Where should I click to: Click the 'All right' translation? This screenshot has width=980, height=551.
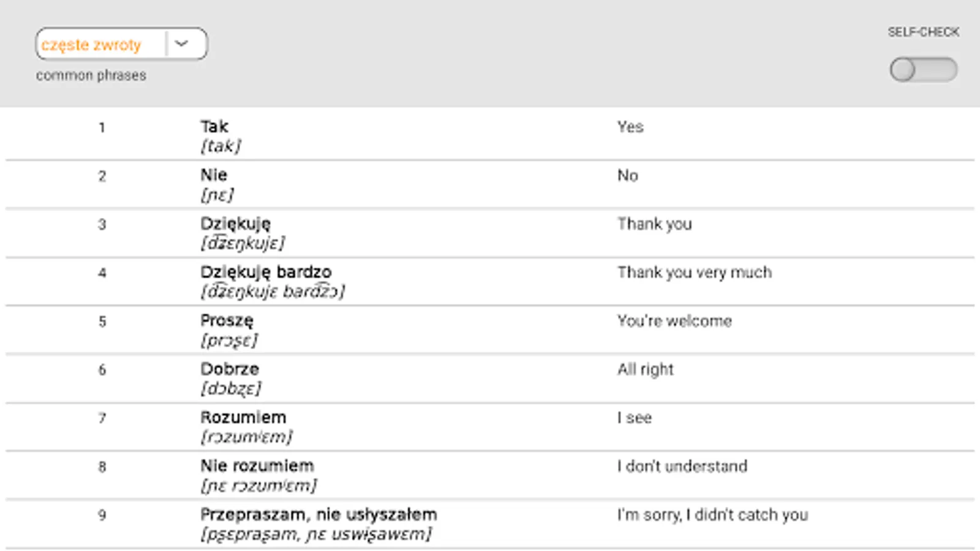tap(645, 369)
